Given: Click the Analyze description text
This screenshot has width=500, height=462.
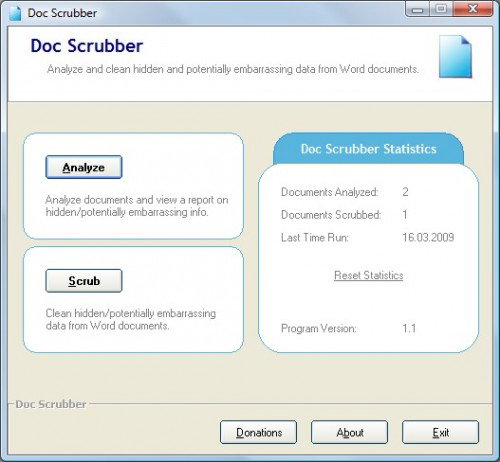Looking at the screenshot, I should point(137,206).
